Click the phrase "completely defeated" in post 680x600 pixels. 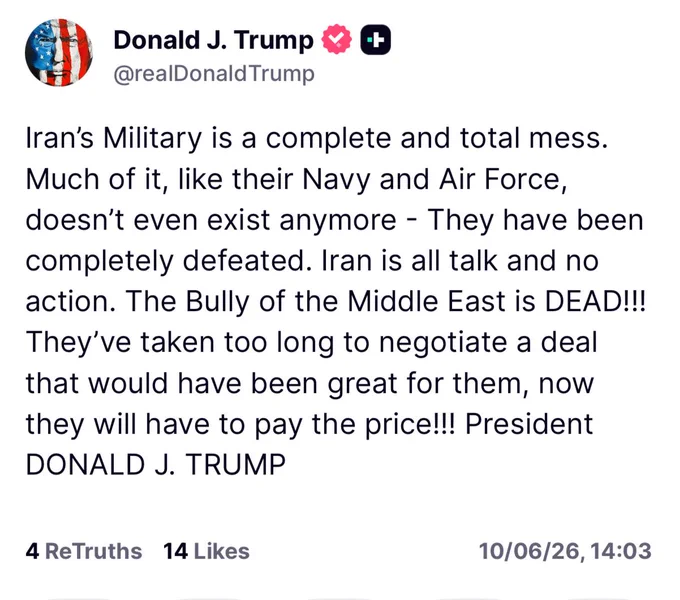pos(165,261)
